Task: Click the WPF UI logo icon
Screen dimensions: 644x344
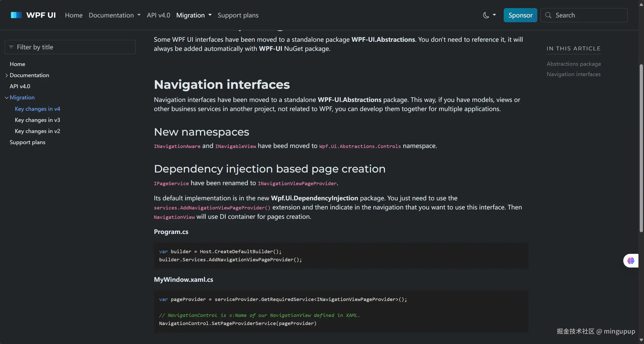Action: pos(16,15)
